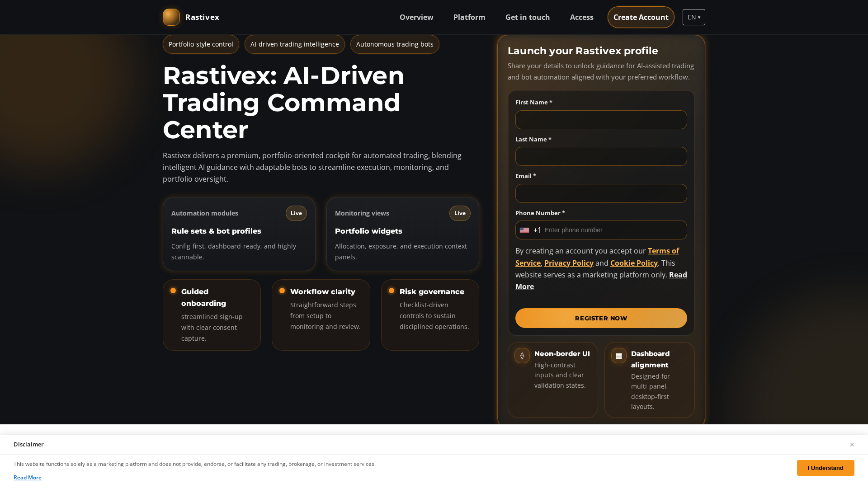The width and height of the screenshot is (868, 488).
Task: Click the Automation modules label
Action: [x=205, y=213]
